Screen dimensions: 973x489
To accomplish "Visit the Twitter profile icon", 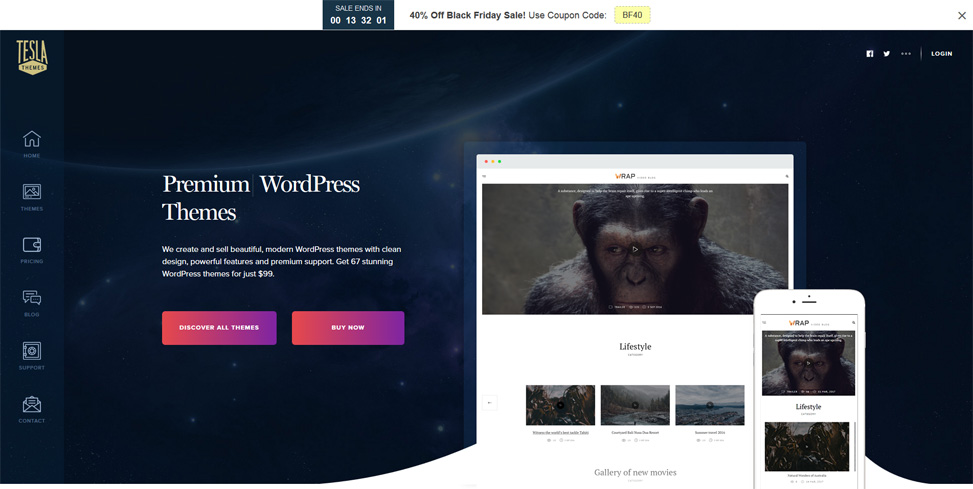I will pos(886,54).
